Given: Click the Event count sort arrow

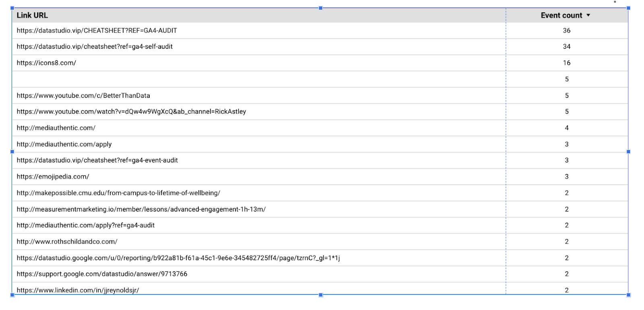Looking at the screenshot, I should (x=588, y=15).
